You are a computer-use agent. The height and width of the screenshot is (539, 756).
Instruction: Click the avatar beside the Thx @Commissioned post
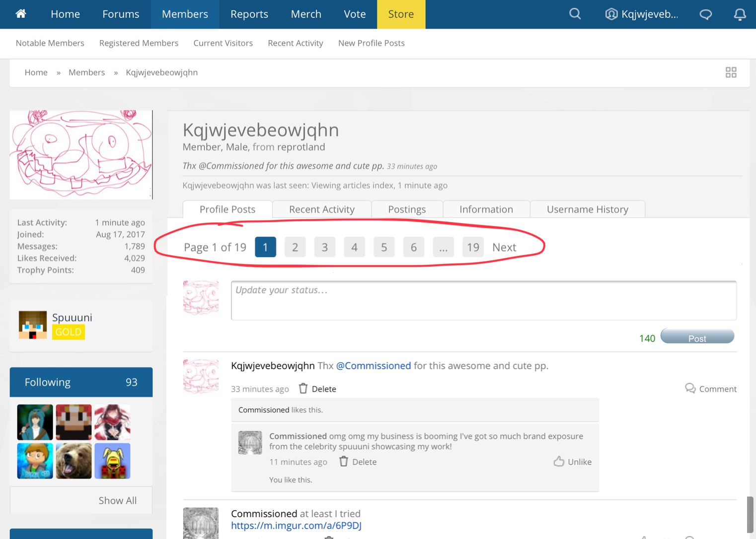[x=201, y=376]
